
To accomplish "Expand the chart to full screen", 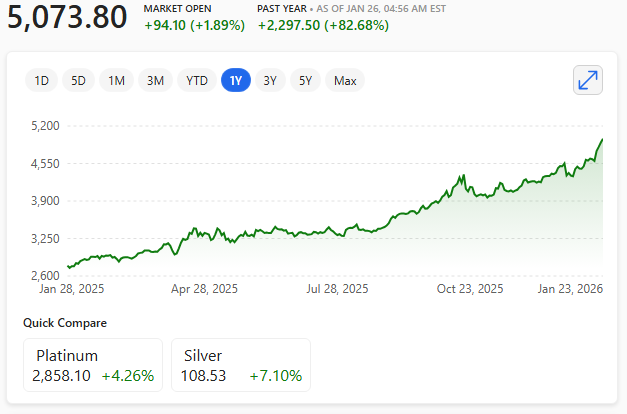I will [x=588, y=80].
